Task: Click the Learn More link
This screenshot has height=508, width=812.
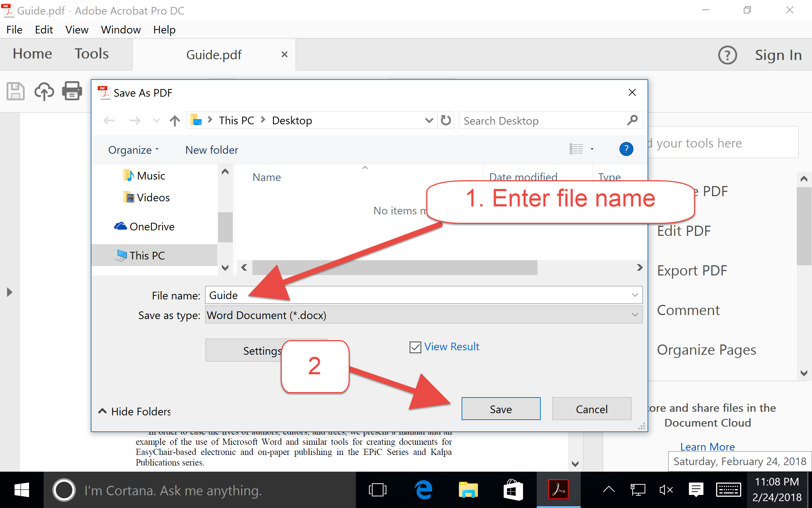Action: point(707,447)
